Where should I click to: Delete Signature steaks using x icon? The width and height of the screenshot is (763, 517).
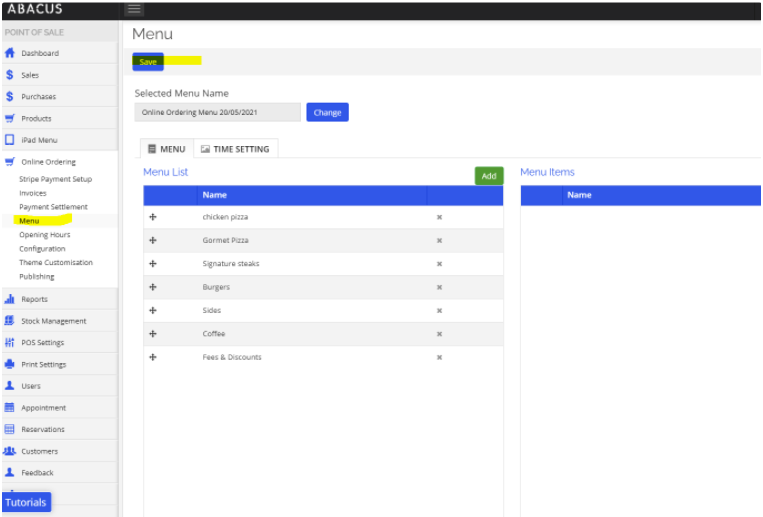[x=439, y=264]
